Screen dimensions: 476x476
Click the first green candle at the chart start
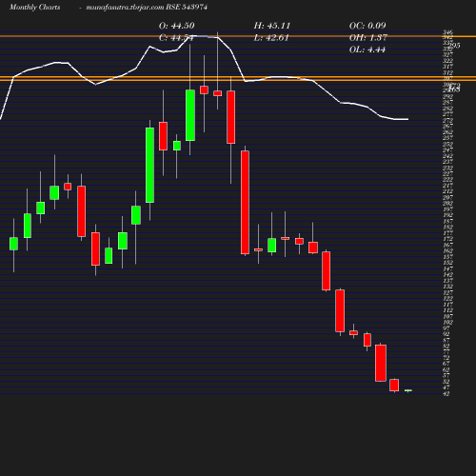13,244
